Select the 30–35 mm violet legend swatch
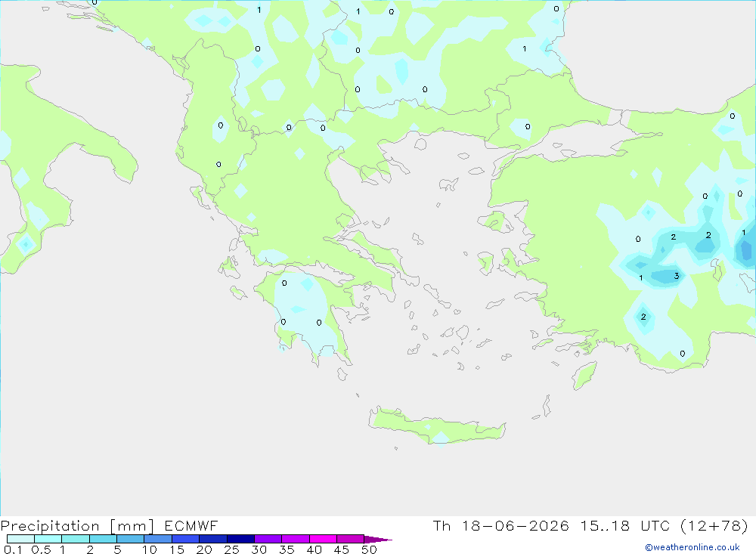756x554 pixels. 268,539
